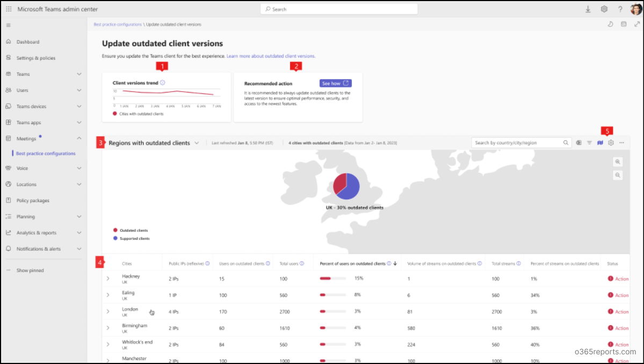Zoom in on the map
Viewport: 644px width, 364px height.
(x=618, y=162)
